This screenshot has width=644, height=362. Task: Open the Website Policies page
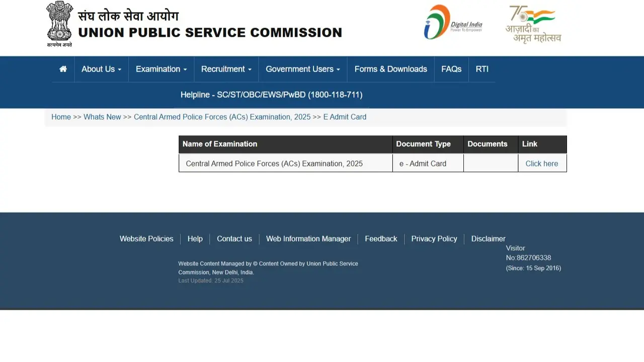[146, 239]
